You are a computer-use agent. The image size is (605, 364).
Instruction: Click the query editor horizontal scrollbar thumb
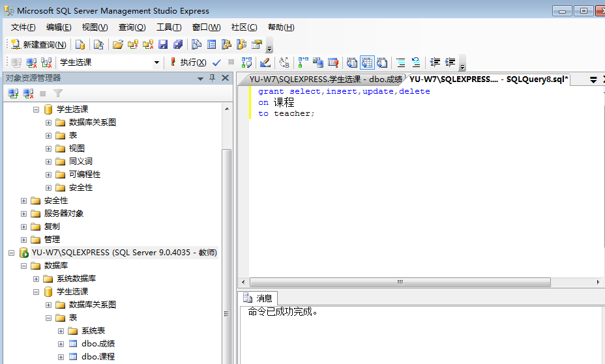coord(400,282)
